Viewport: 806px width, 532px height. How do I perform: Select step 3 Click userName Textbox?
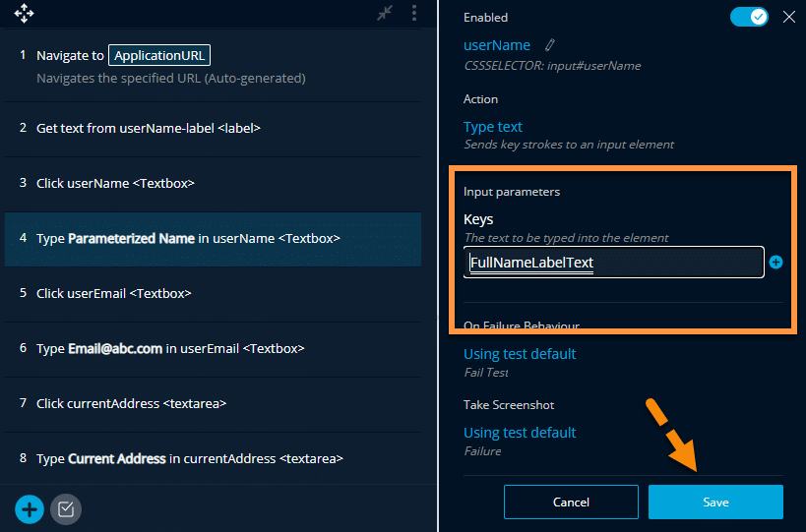(x=213, y=183)
